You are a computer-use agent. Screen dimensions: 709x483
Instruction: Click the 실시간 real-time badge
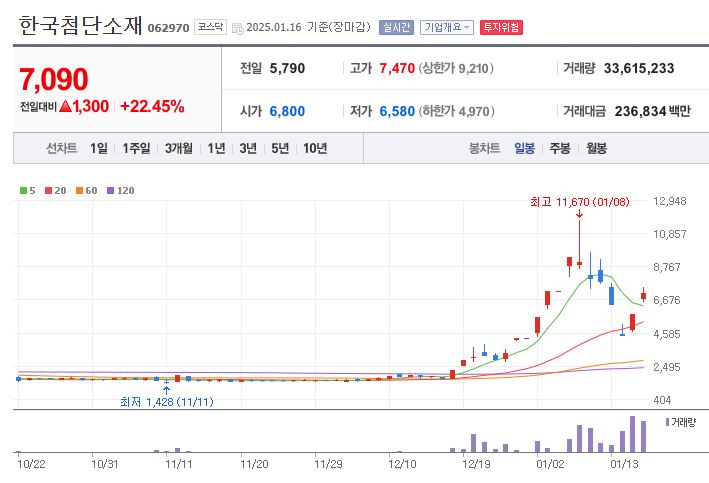(396, 28)
